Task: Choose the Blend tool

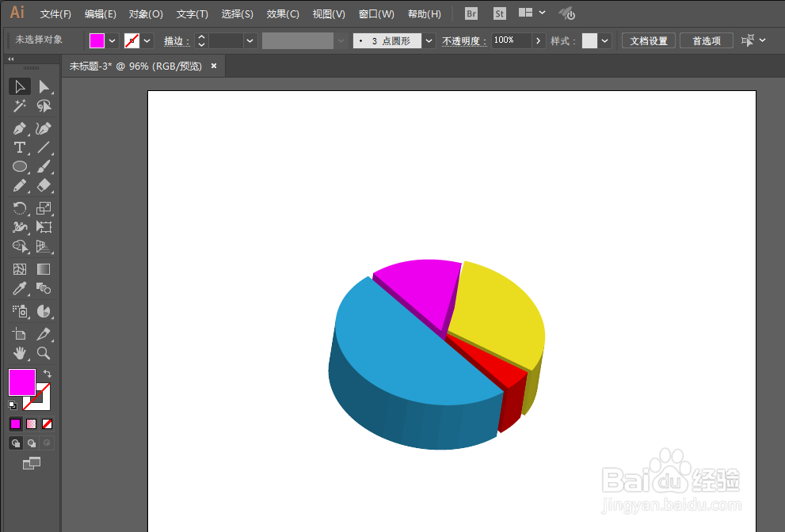Action: 44,288
